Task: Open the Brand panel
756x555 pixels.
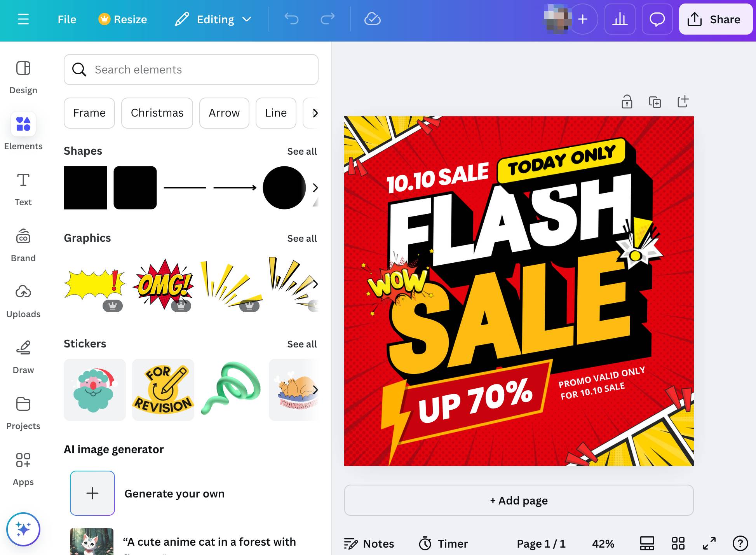Action: [x=23, y=243]
